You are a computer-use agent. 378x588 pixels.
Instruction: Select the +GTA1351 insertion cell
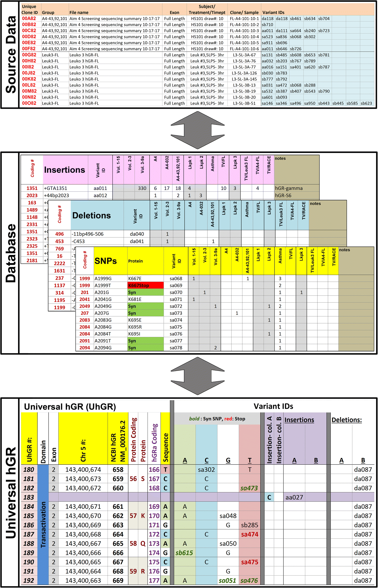coord(66,188)
